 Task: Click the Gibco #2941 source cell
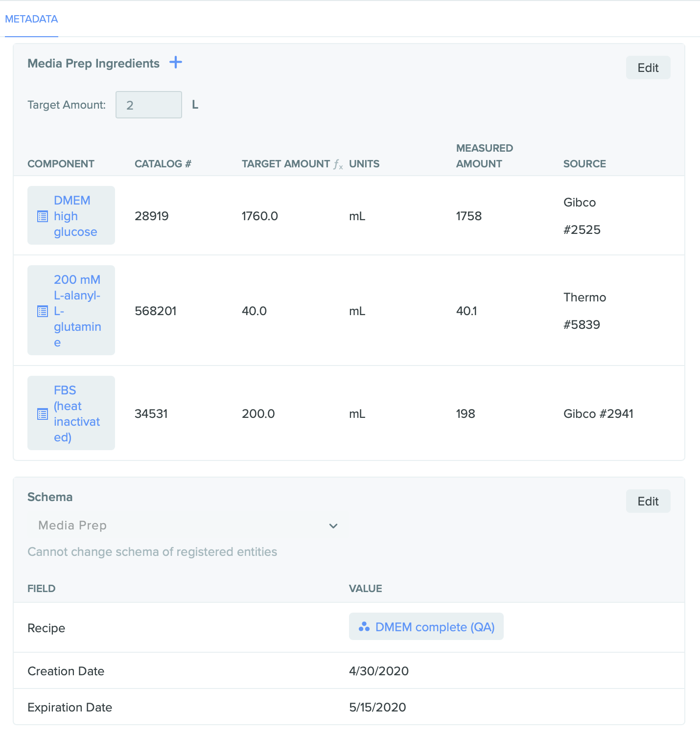pyautogui.click(x=598, y=413)
